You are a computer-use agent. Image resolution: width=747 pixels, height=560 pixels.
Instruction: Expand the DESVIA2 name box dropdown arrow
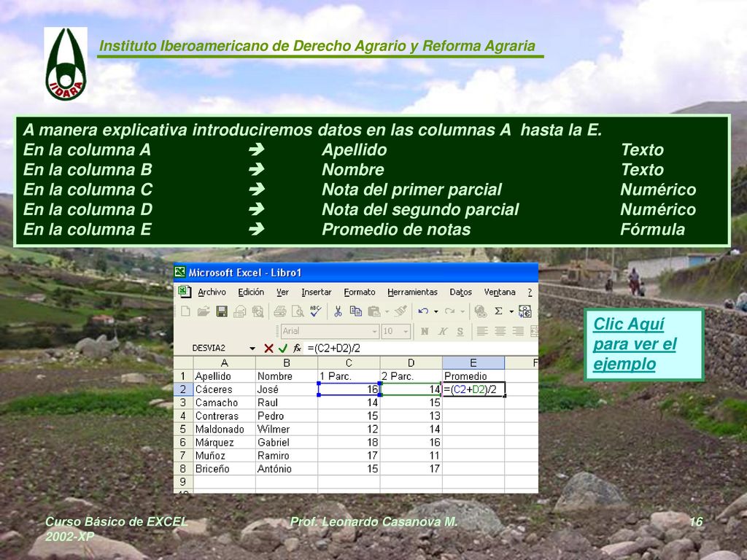pyautogui.click(x=252, y=349)
